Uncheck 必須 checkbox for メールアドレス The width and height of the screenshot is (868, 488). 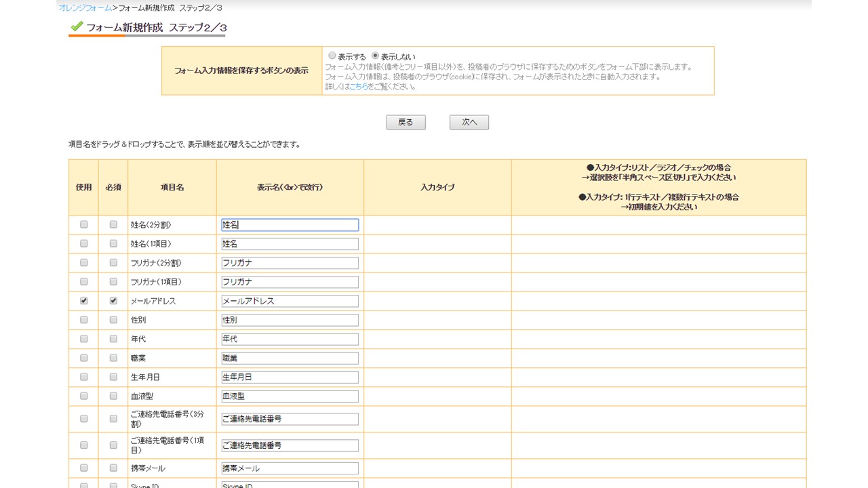(113, 300)
